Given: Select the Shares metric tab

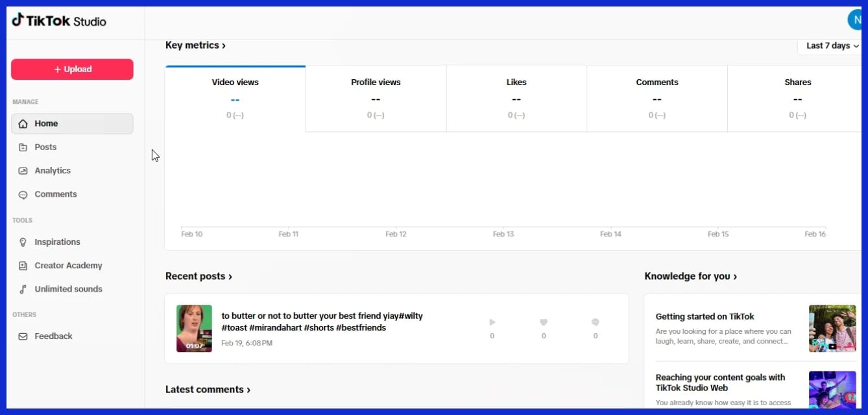Looking at the screenshot, I should pyautogui.click(x=797, y=98).
